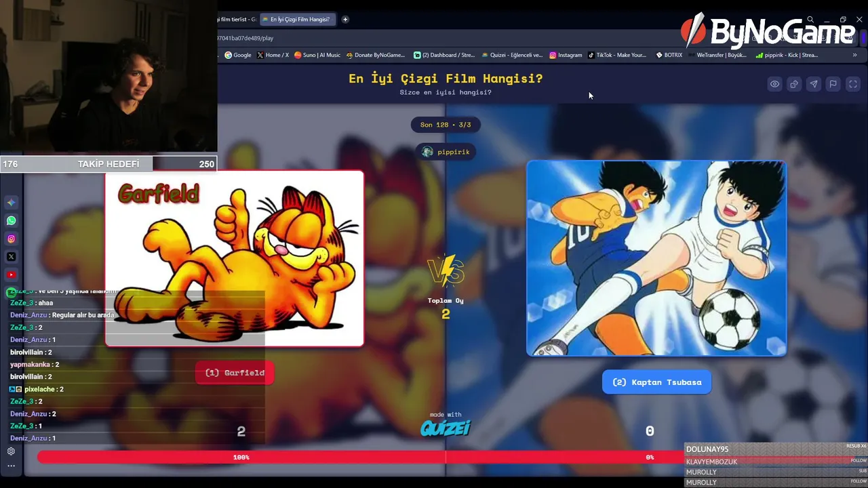Image resolution: width=868 pixels, height=488 pixels.
Task: Click the quiz title 'En İyi Çizgi Film Hangisi?'
Action: [x=446, y=79]
